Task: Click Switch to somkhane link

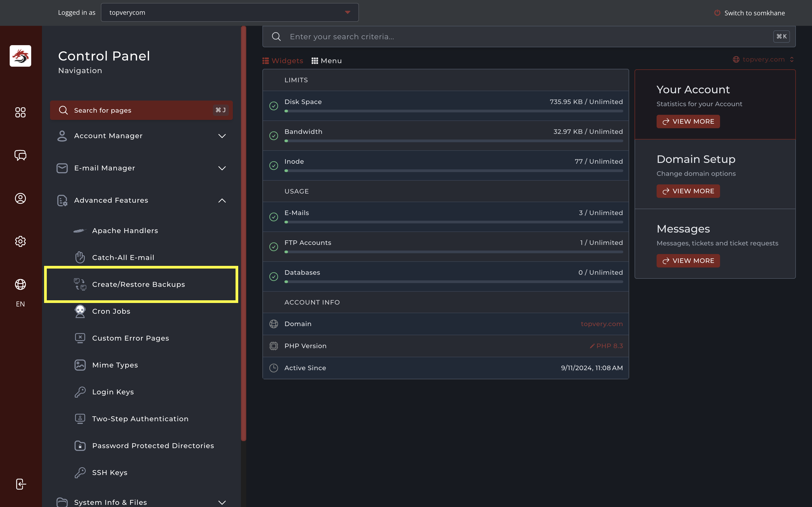Action: (750, 13)
